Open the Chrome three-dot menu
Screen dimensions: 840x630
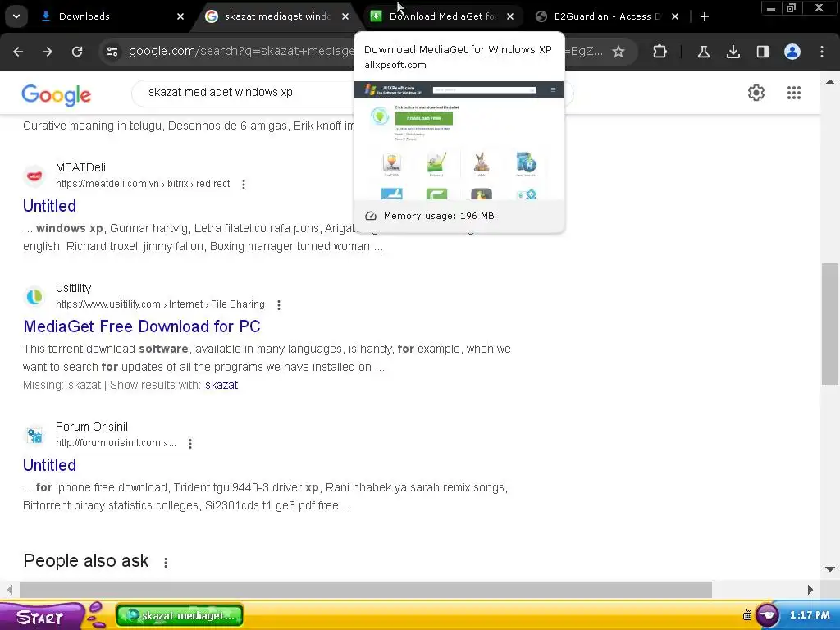822,52
